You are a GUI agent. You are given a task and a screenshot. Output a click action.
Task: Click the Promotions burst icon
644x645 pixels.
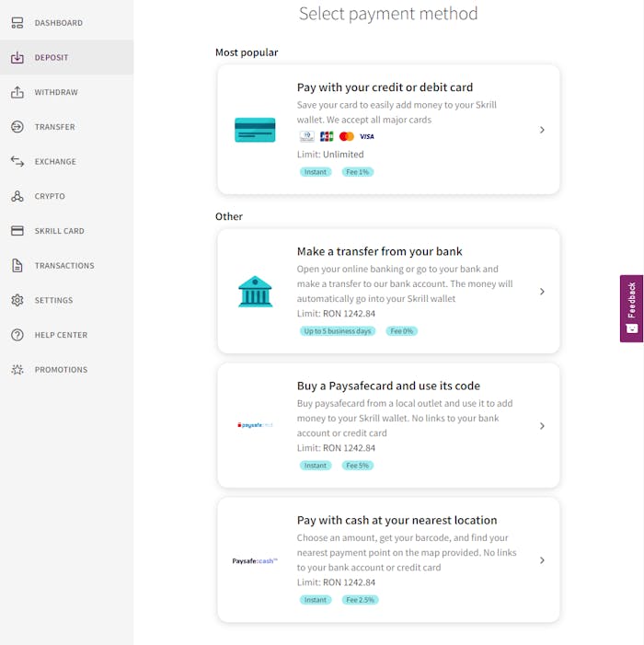17,370
